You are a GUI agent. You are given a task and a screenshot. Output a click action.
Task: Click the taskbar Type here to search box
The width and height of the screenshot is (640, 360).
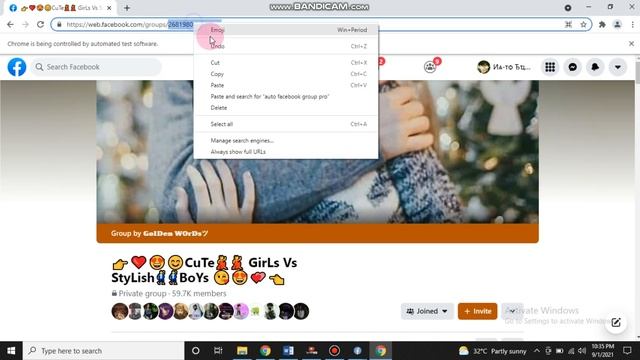104,351
